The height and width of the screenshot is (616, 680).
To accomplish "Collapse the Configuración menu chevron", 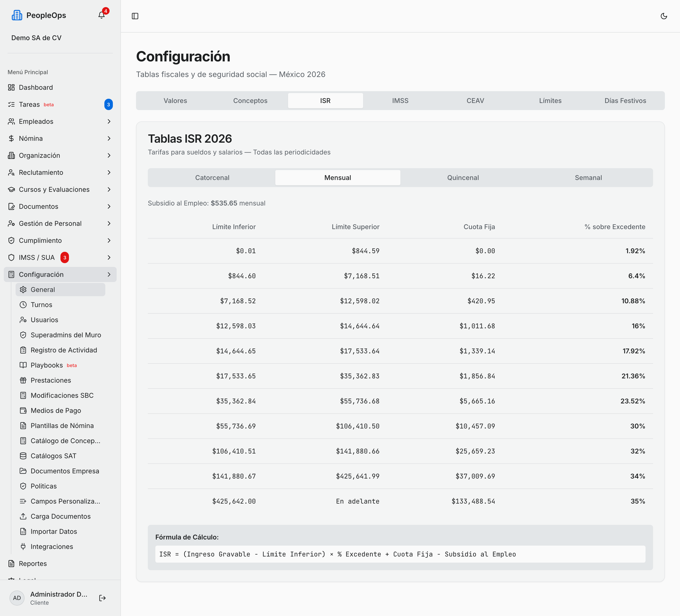I will 109,274.
